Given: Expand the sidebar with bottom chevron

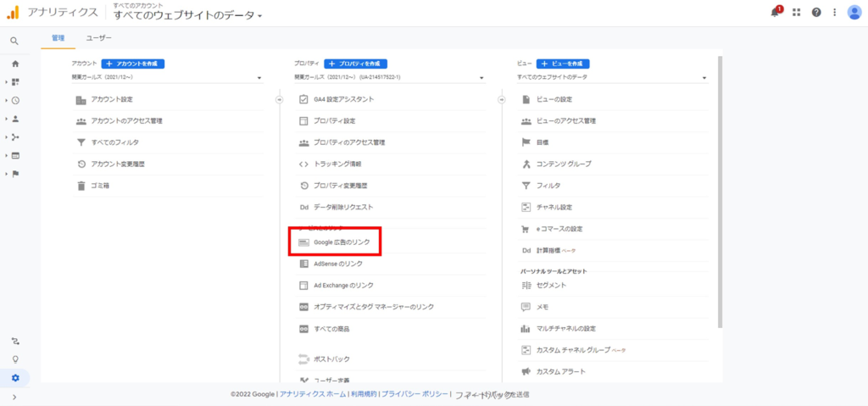Looking at the screenshot, I should [15, 397].
